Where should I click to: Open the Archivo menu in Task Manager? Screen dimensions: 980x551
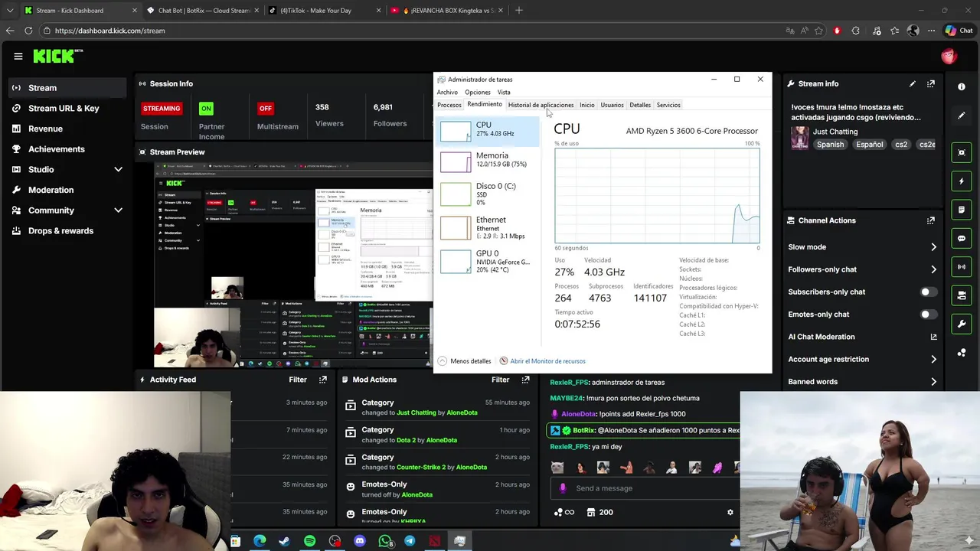(x=447, y=93)
